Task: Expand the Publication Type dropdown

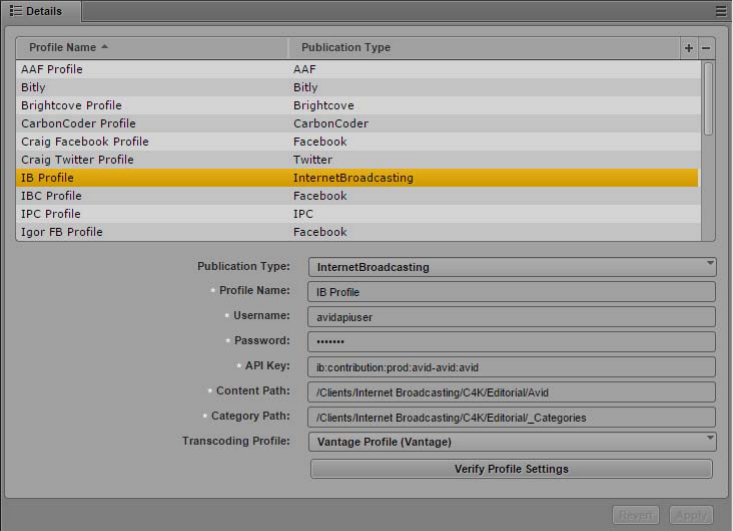Action: 513,267
